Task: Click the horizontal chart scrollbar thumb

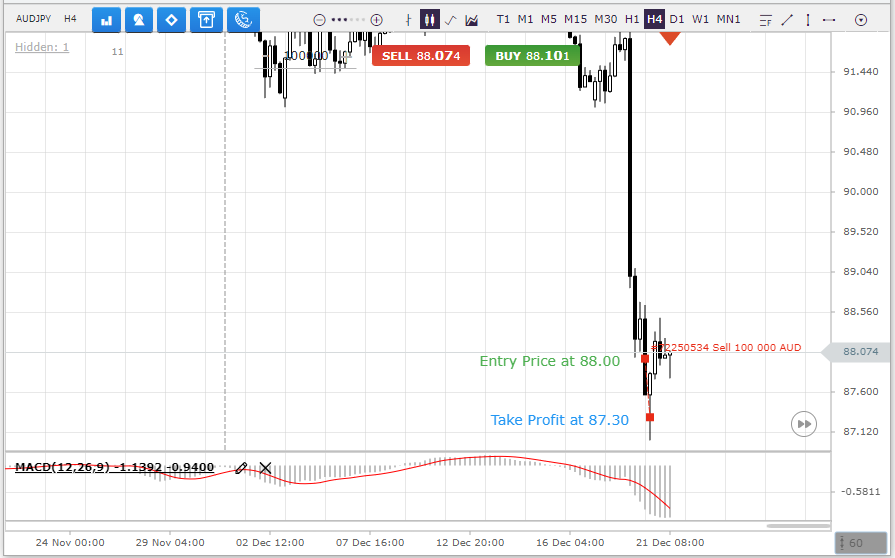Action: pos(798,526)
